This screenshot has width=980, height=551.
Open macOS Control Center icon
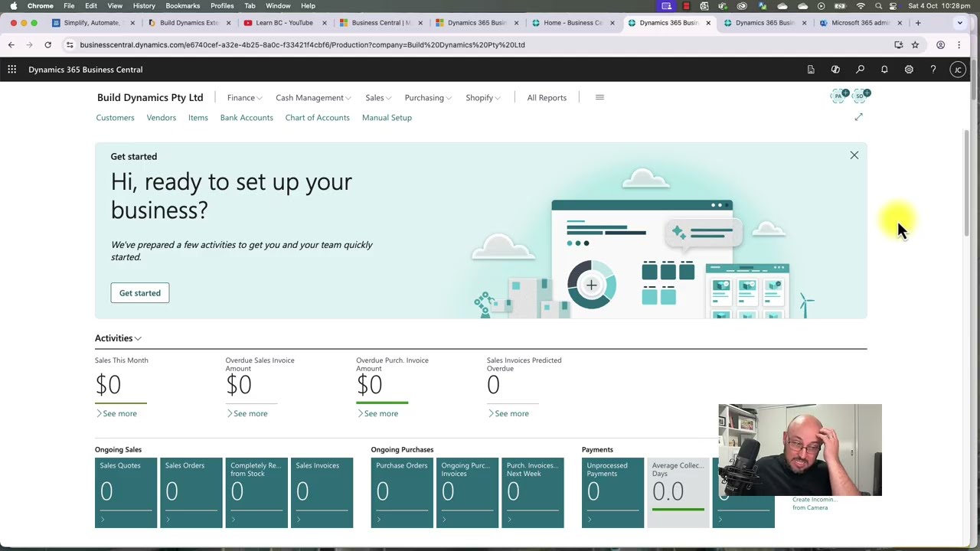(893, 6)
